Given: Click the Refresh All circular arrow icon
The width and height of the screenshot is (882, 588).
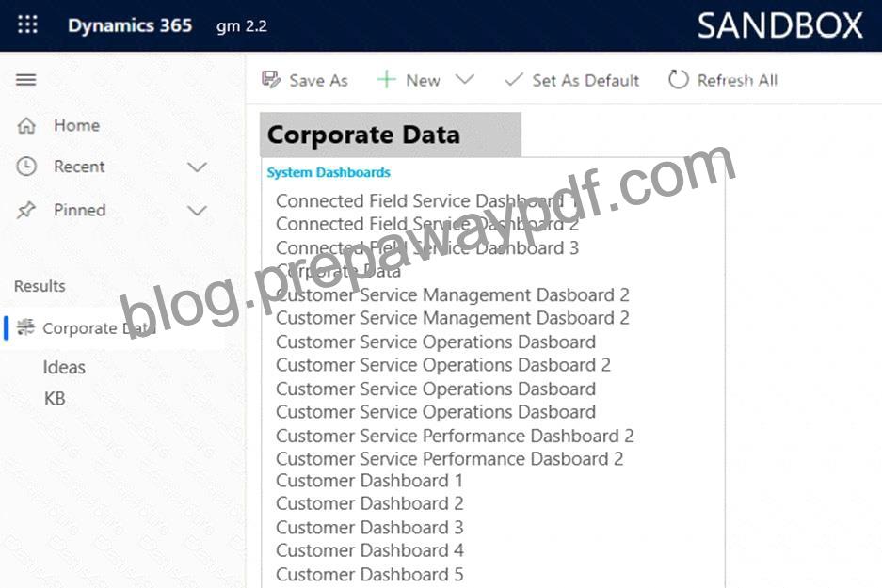Looking at the screenshot, I should click(679, 80).
